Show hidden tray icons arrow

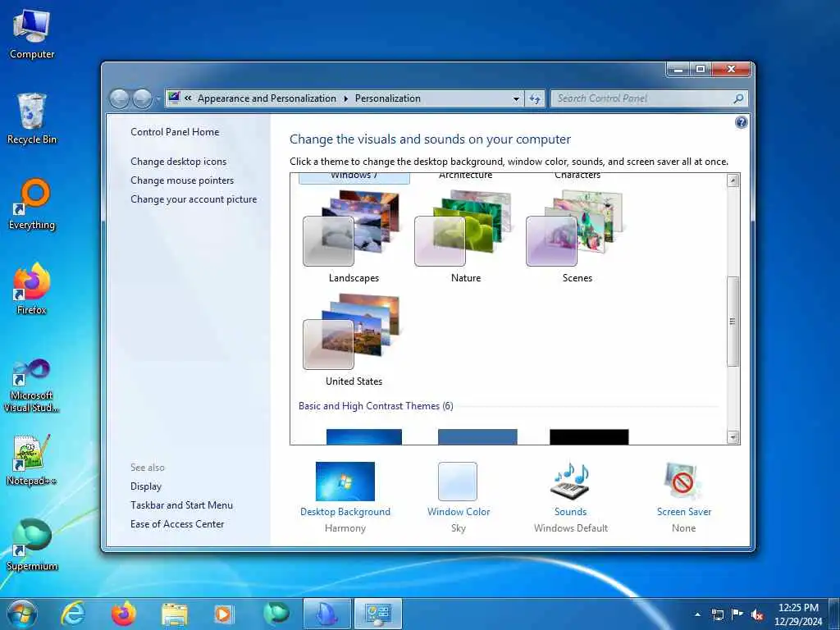(x=697, y=614)
